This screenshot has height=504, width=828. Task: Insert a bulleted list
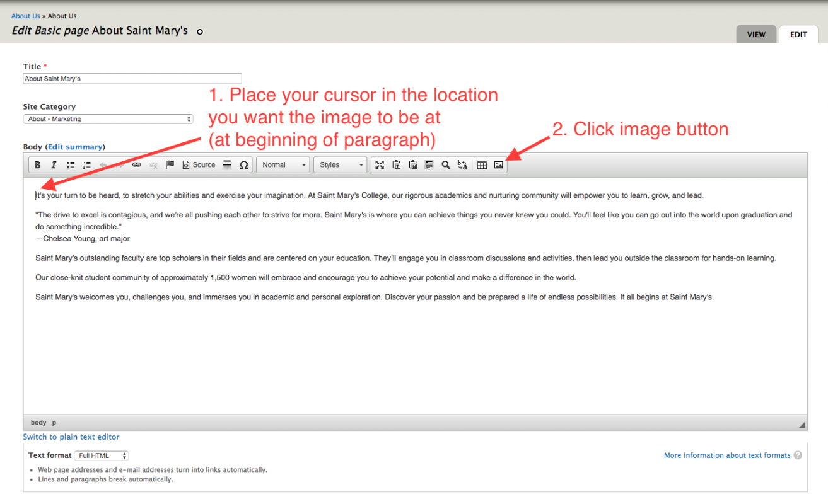coord(71,165)
